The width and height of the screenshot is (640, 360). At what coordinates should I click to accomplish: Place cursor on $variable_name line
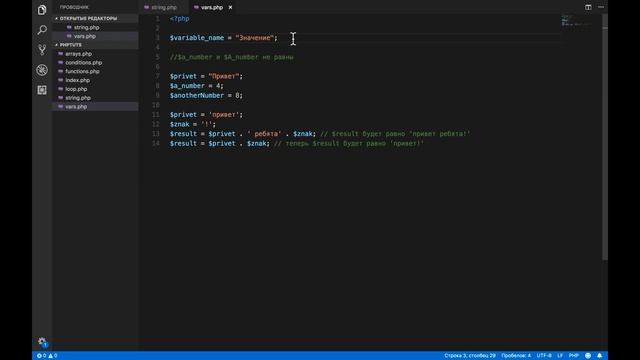coord(224,38)
